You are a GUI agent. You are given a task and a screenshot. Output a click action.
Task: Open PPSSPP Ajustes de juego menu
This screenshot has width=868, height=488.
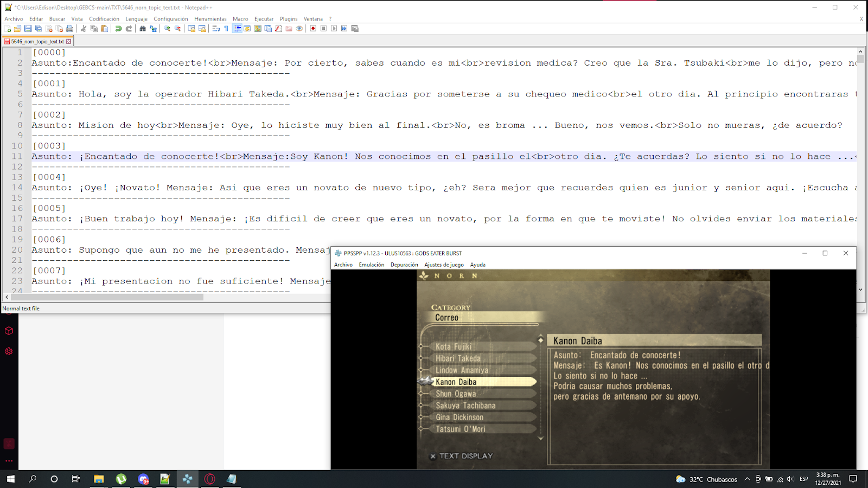click(444, 265)
